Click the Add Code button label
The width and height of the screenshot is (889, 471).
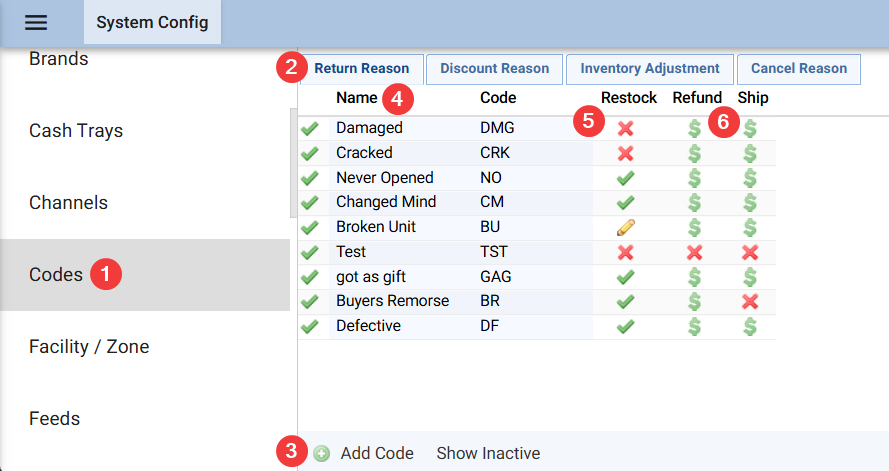377,453
